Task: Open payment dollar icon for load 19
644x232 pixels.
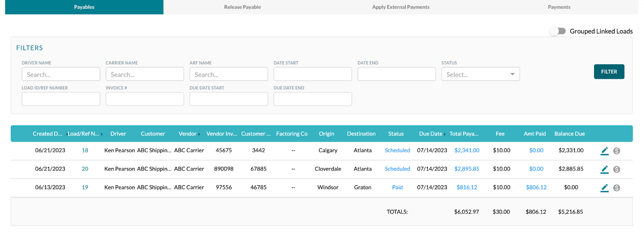Action: 617,188
